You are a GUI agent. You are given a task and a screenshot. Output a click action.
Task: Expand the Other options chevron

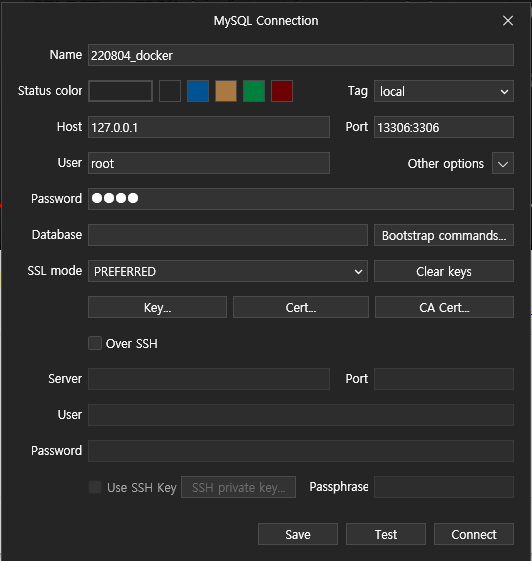click(503, 164)
